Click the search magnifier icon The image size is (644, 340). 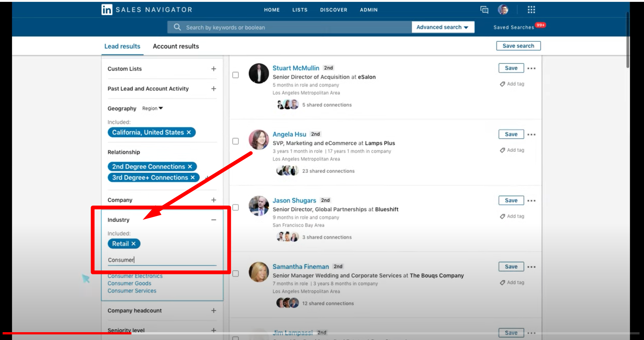178,27
